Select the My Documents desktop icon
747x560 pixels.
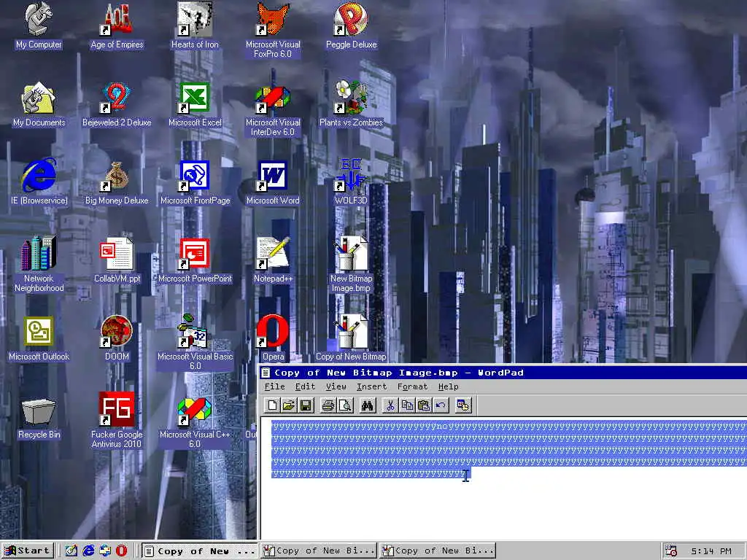tap(39, 104)
